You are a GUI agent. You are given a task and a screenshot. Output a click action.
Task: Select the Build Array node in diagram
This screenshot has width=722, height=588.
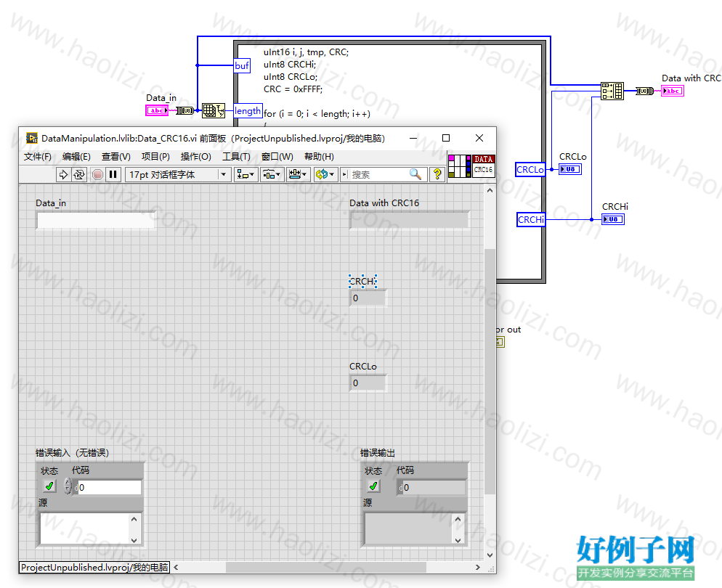click(612, 91)
